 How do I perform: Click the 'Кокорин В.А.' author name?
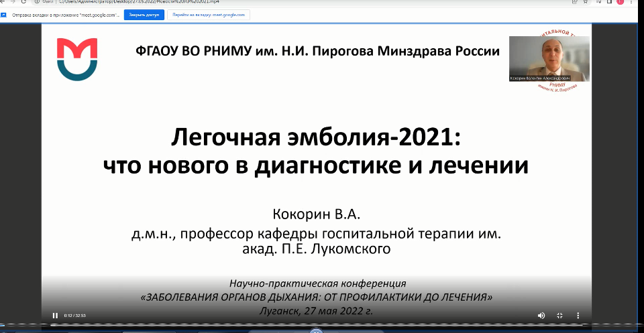(x=316, y=214)
